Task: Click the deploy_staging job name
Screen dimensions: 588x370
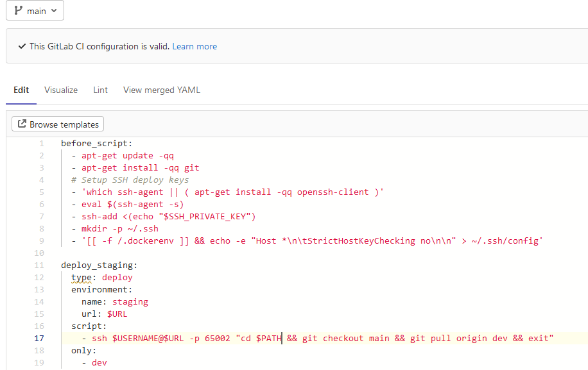Action: tap(95, 265)
